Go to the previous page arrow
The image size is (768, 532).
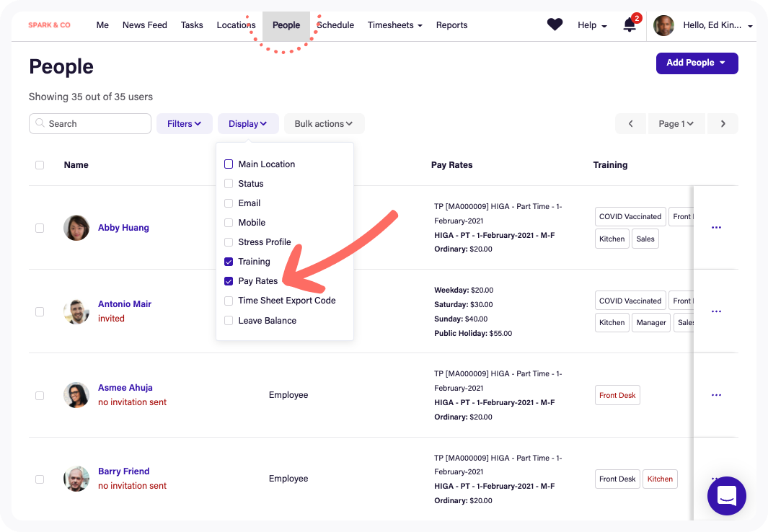tap(631, 124)
